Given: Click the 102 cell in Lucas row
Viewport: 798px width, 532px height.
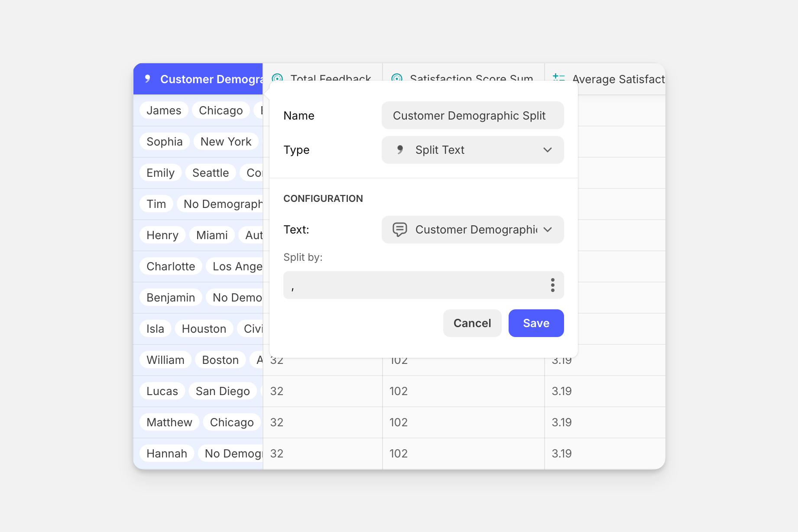Looking at the screenshot, I should pos(464,391).
